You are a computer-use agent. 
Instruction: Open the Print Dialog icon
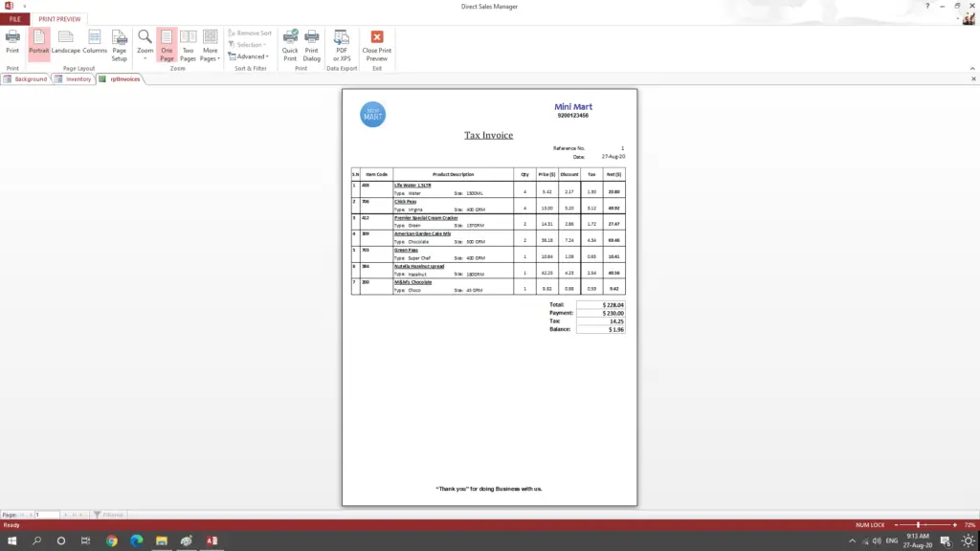click(313, 42)
